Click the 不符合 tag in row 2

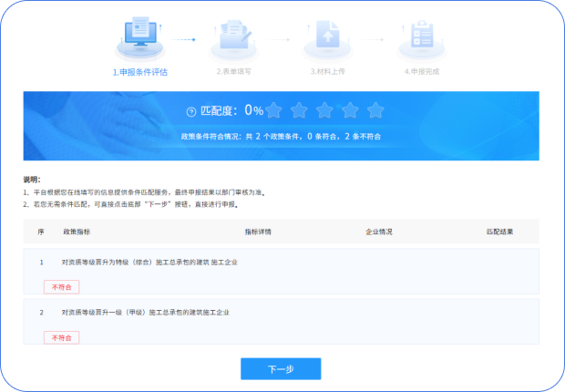coord(62,337)
